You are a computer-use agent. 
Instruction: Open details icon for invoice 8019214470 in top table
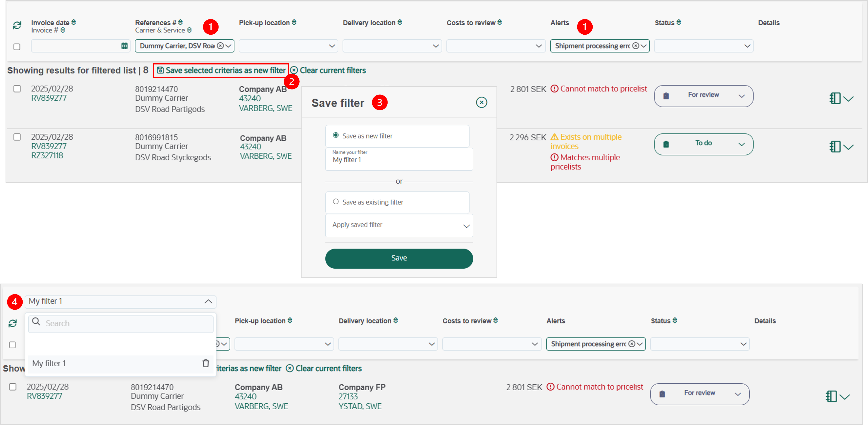(835, 98)
